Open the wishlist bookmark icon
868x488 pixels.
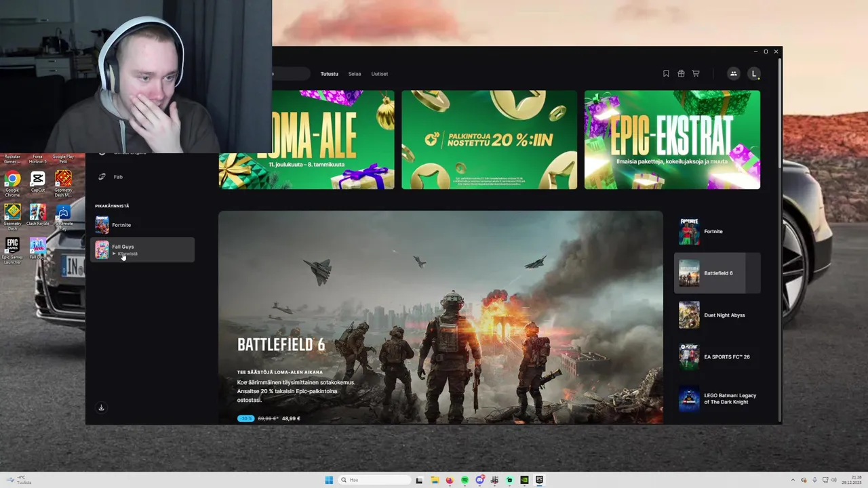(x=666, y=74)
